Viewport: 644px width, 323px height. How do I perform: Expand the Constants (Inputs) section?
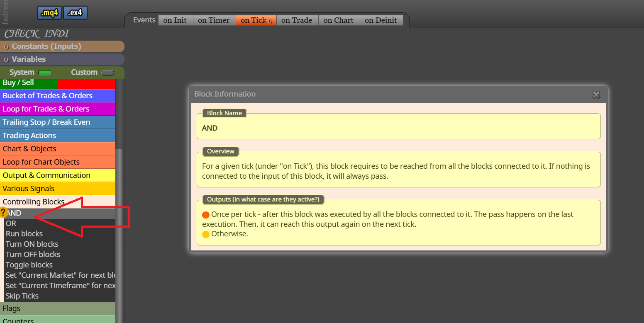[62, 46]
